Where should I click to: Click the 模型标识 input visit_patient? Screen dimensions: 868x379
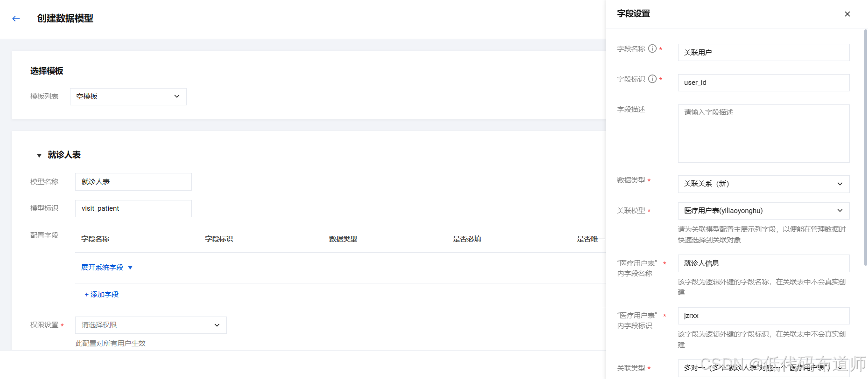click(x=133, y=208)
